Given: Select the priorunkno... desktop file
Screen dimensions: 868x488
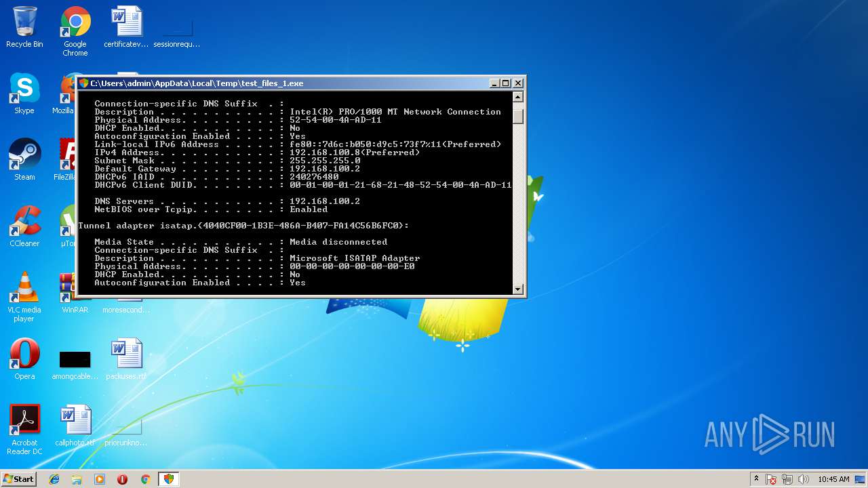Looking at the screenshot, I should click(x=126, y=432).
